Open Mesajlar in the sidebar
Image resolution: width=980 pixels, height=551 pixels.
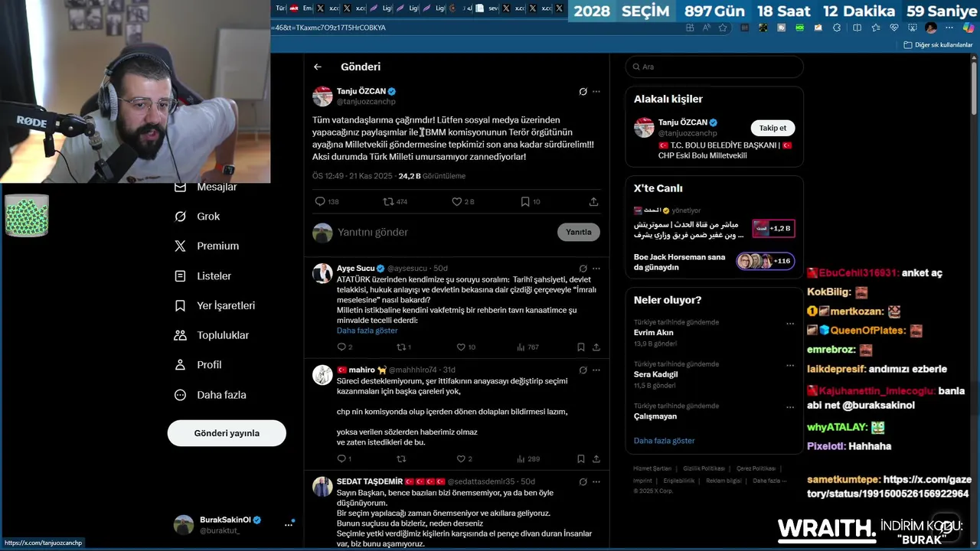click(x=206, y=187)
